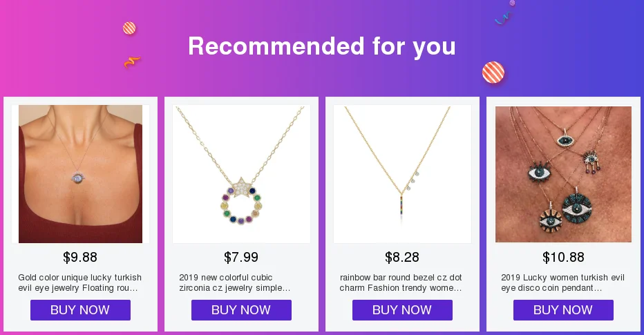Click BUY NOW under the $10.88 pendant
The height and width of the screenshot is (335, 644).
(564, 310)
